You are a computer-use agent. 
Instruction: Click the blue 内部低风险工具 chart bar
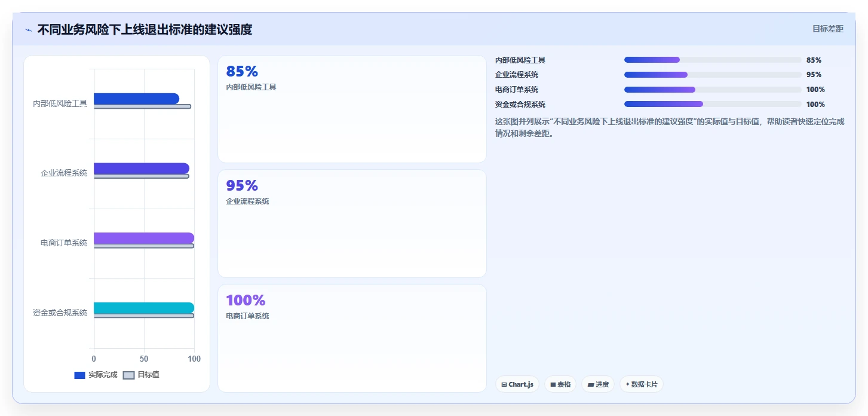pos(136,99)
